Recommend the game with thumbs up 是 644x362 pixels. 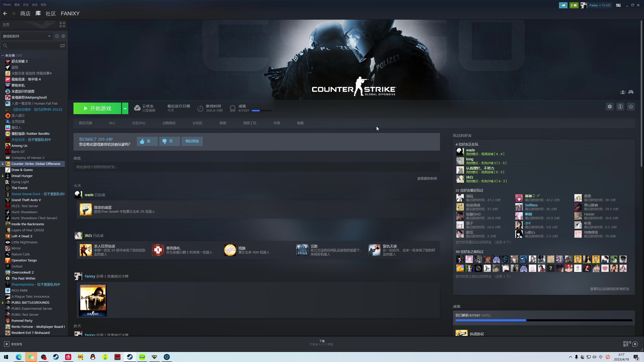(x=147, y=141)
